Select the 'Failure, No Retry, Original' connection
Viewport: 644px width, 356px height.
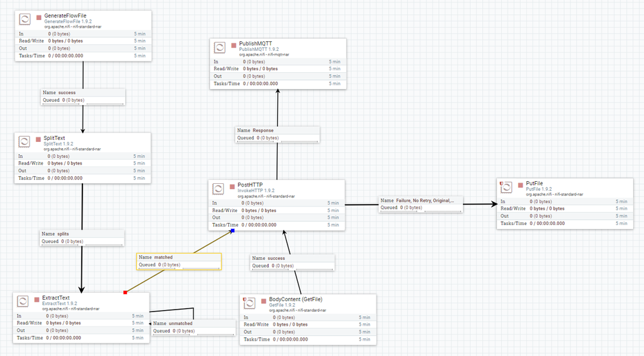[420, 204]
